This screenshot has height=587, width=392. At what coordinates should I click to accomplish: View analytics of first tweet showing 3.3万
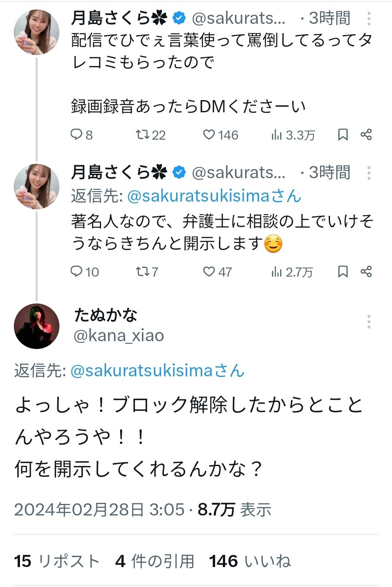(x=276, y=135)
